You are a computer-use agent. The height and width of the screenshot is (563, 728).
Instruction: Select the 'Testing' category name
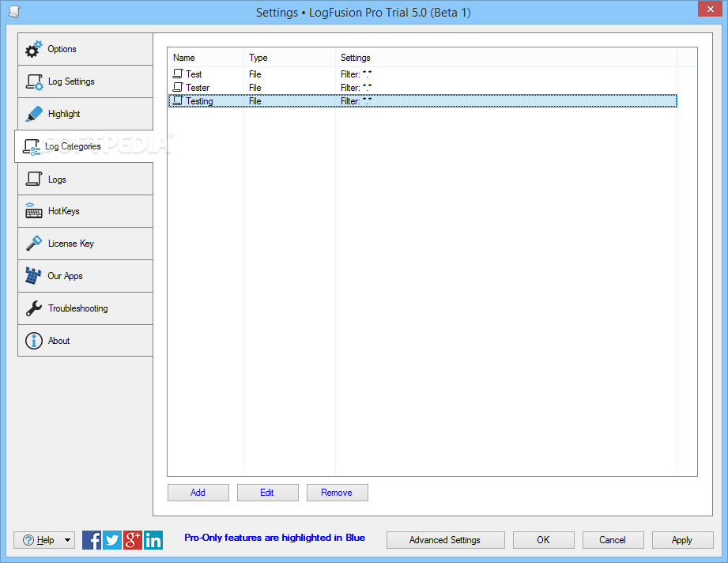200,101
